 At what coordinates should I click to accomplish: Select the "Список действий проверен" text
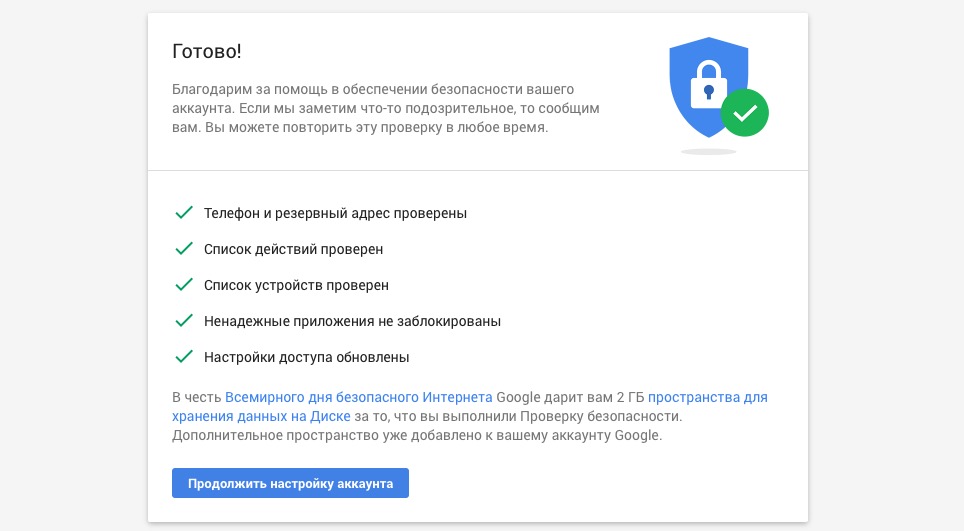[293, 250]
